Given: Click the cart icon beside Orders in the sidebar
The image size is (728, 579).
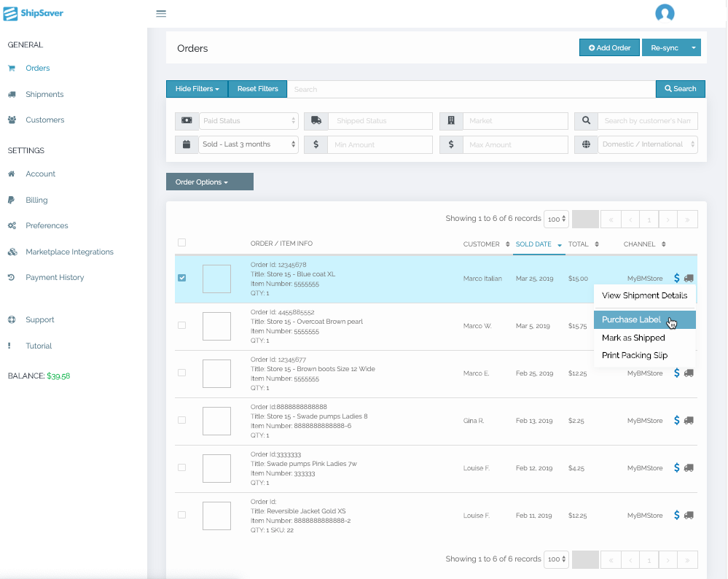Looking at the screenshot, I should point(12,69).
